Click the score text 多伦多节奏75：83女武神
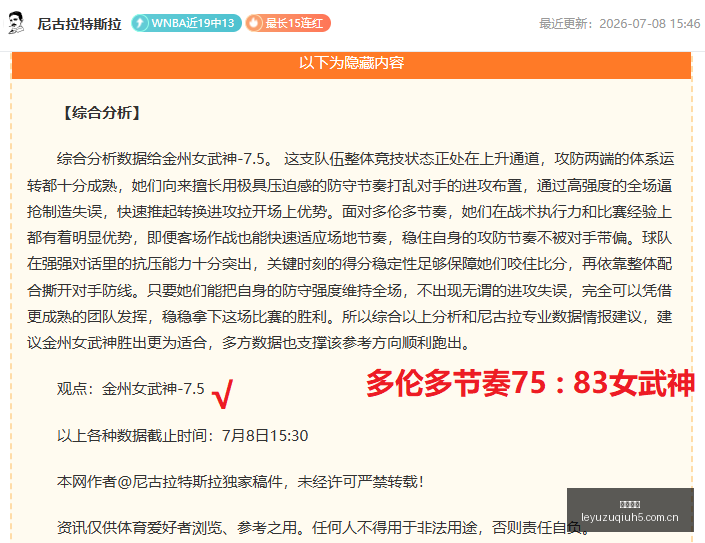705x543 pixels. [531, 383]
